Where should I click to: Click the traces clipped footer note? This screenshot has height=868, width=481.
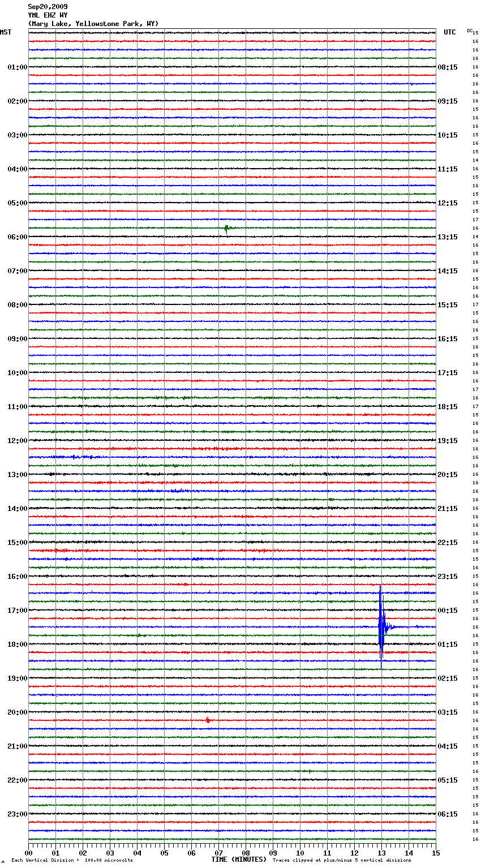[x=342, y=860]
